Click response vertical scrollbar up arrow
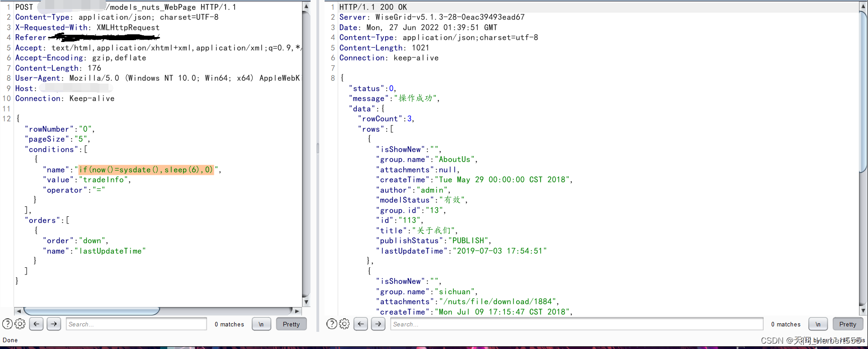Image resolution: width=868 pixels, height=349 pixels. [863, 6]
